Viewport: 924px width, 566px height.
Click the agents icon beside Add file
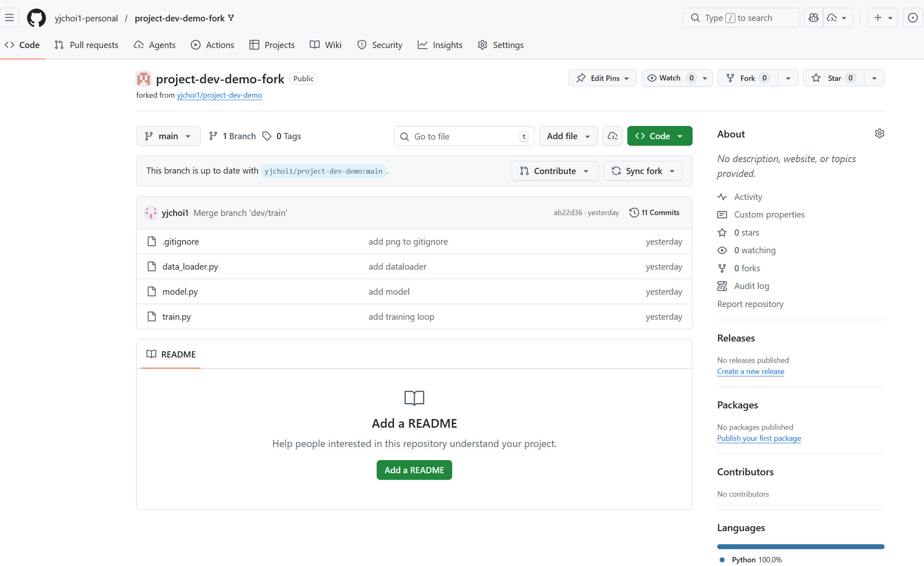[x=612, y=136]
